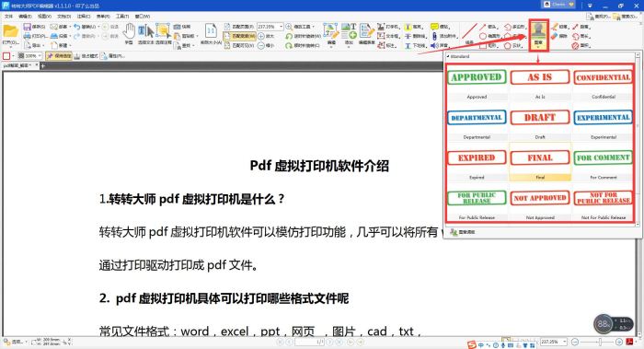Click the Search button at the top right
The image size is (644, 349).
pyautogui.click(x=626, y=17)
